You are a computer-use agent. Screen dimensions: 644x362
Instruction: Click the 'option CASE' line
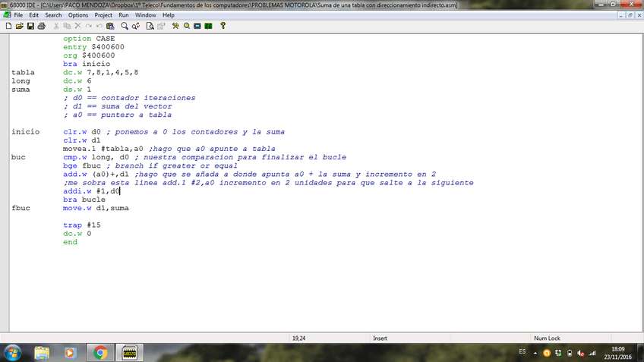pyautogui.click(x=89, y=39)
